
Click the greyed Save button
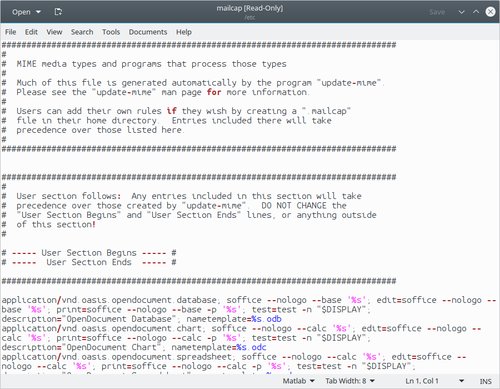point(437,12)
